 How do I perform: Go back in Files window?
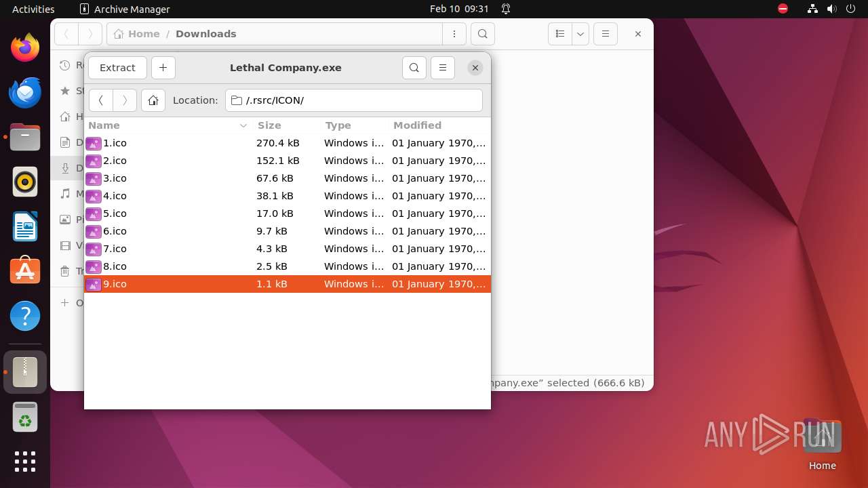coord(66,34)
